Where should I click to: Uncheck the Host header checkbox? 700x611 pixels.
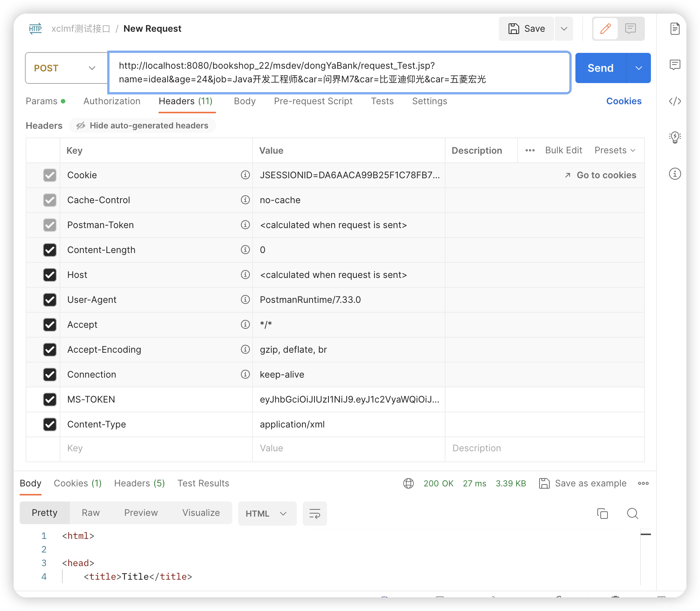[50, 275]
